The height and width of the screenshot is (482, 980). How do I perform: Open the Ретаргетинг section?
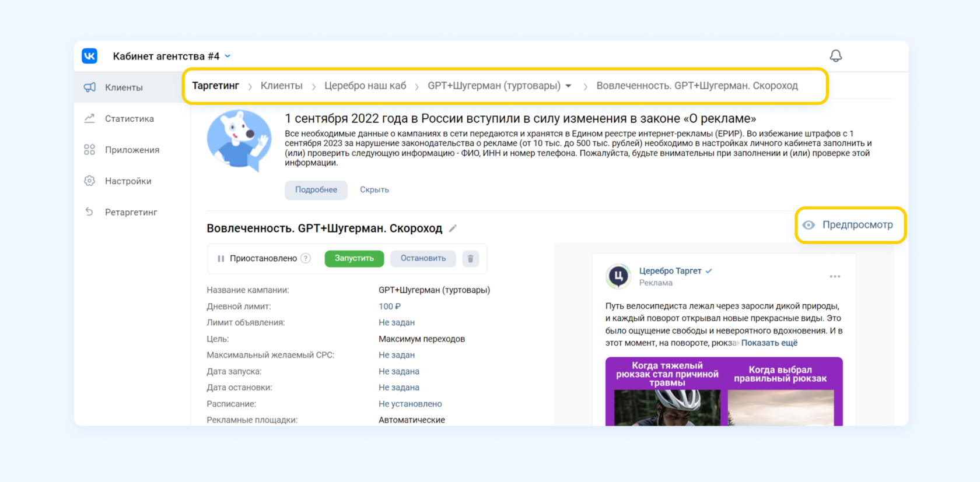(x=132, y=212)
